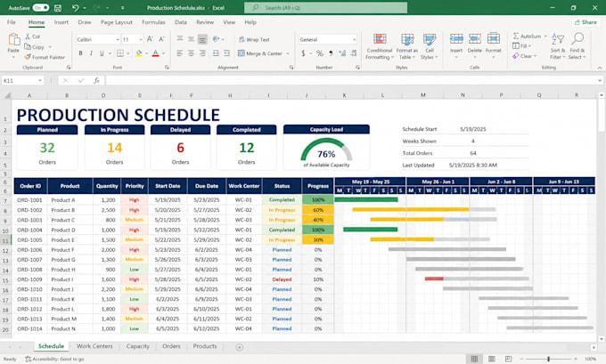Open the Review tab

tap(205, 22)
